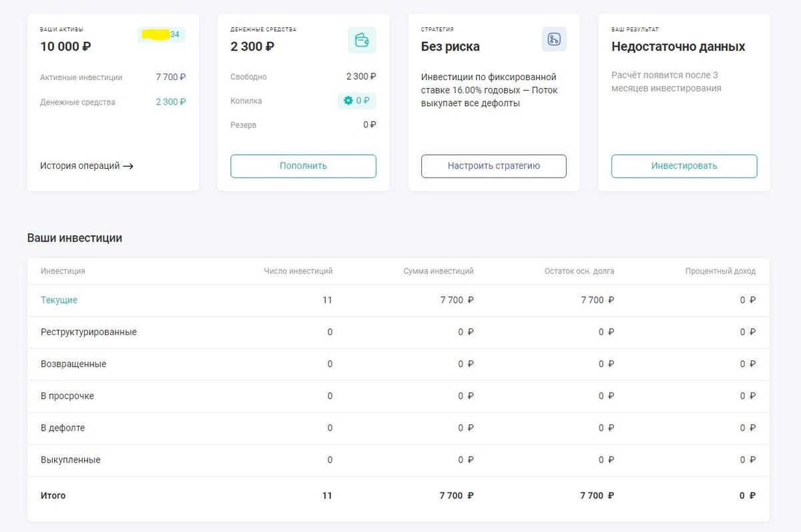Image resolution: width=801 pixels, height=532 pixels.
Task: Click the Пополнить button
Action: point(303,166)
